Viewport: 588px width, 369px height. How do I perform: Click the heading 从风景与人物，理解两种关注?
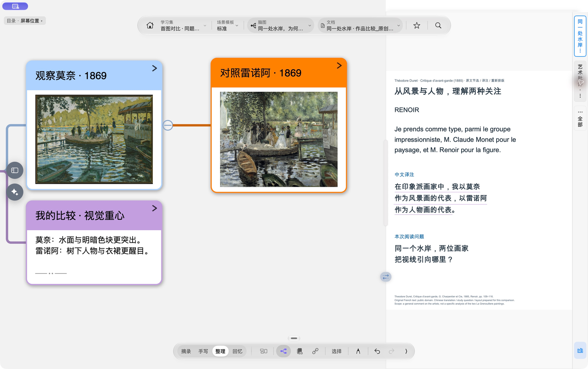click(x=448, y=91)
